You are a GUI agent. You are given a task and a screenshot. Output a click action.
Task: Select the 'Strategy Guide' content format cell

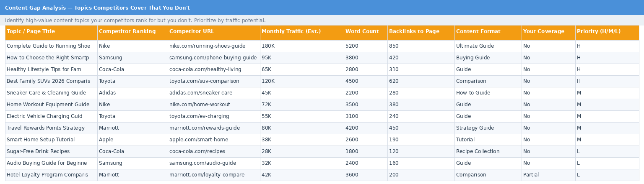coord(488,128)
